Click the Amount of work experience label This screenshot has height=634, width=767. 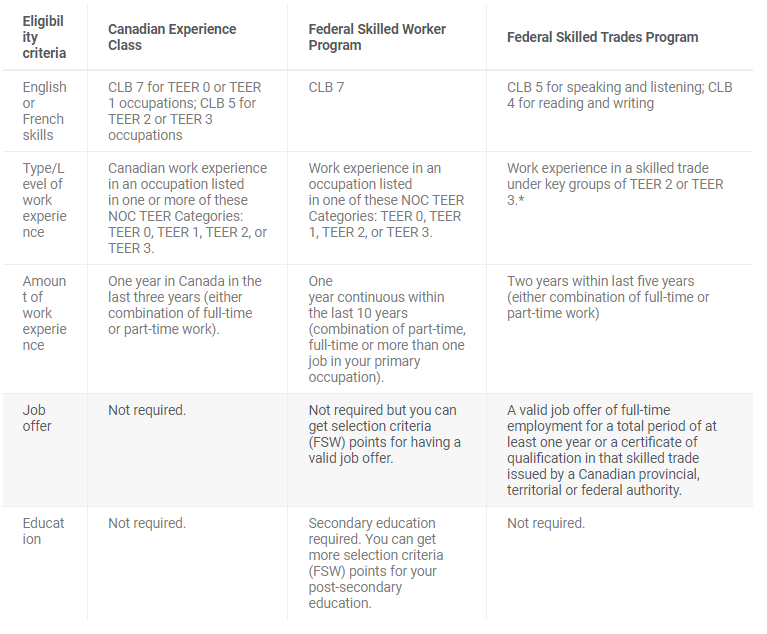click(x=44, y=313)
